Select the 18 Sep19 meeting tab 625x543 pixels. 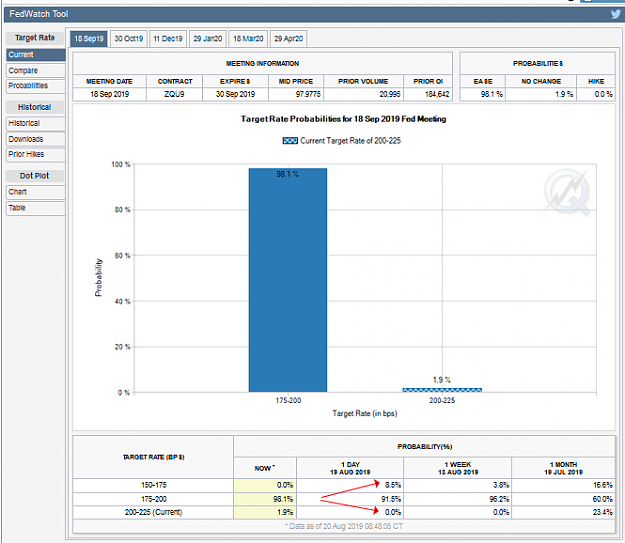(89, 39)
